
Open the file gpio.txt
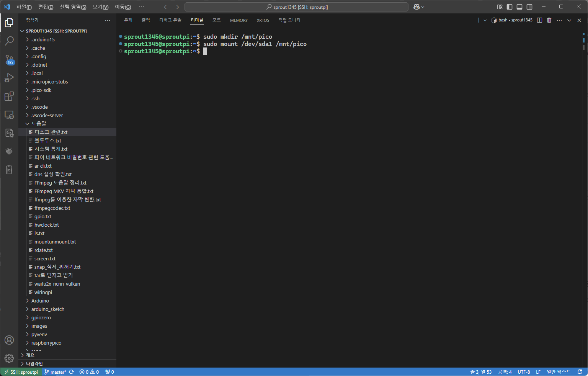click(x=67, y=216)
